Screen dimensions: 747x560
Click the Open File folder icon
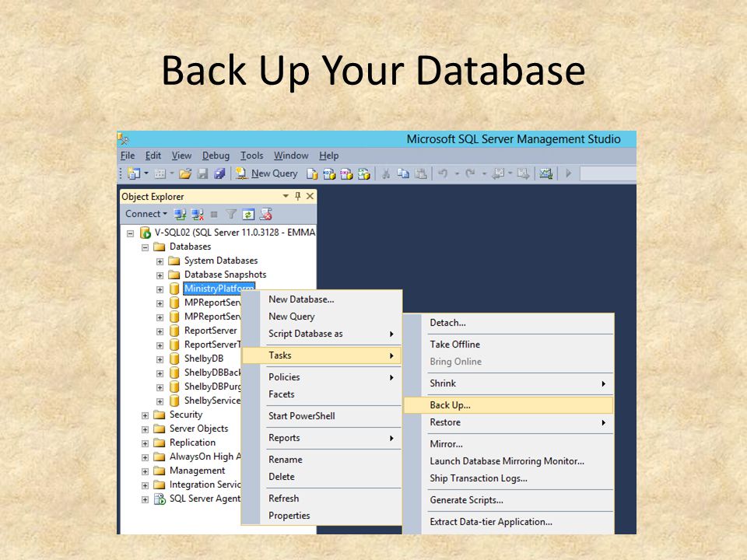[185, 173]
